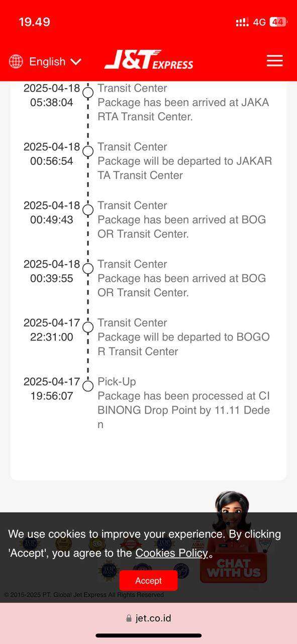Tap the lock icon beside jet.co.id
Viewport: 297px width, 644px height.
coord(129,618)
